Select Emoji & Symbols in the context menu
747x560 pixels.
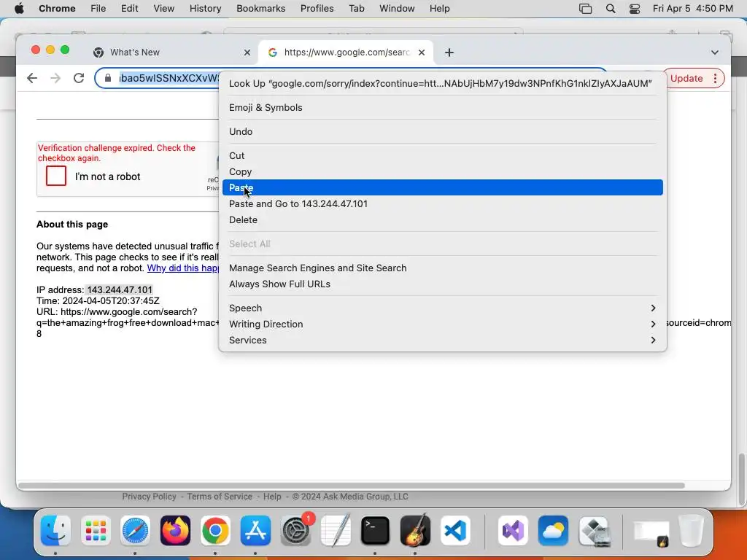pyautogui.click(x=443, y=108)
